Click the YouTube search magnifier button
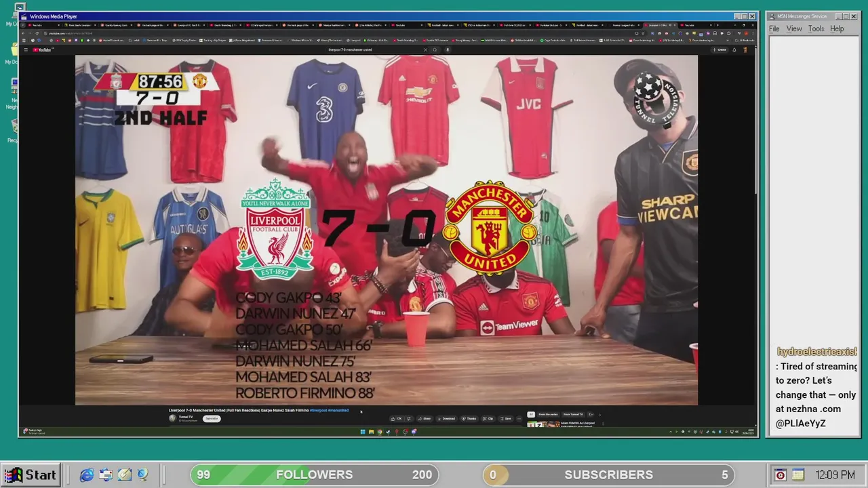868x488 pixels. 435,49
